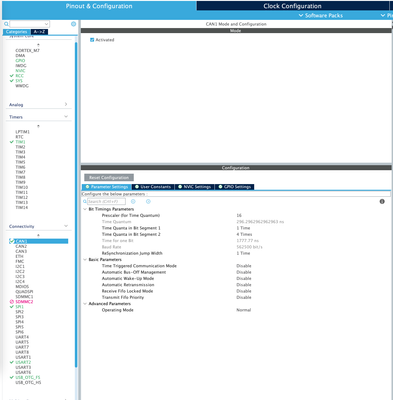The image size is (393, 400).
Task: Click the SDMMC2 conflict warning icon
Action: pyautogui.click(x=12, y=302)
